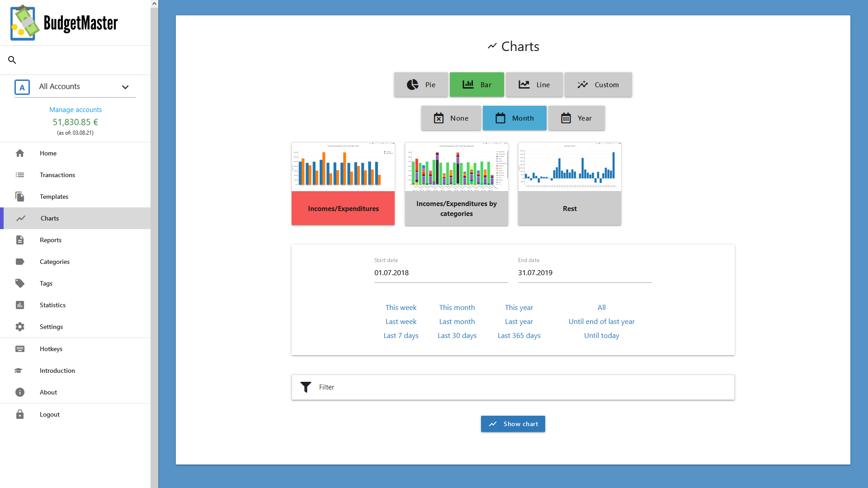Open Reports menu item
868x488 pixels.
coord(75,240)
